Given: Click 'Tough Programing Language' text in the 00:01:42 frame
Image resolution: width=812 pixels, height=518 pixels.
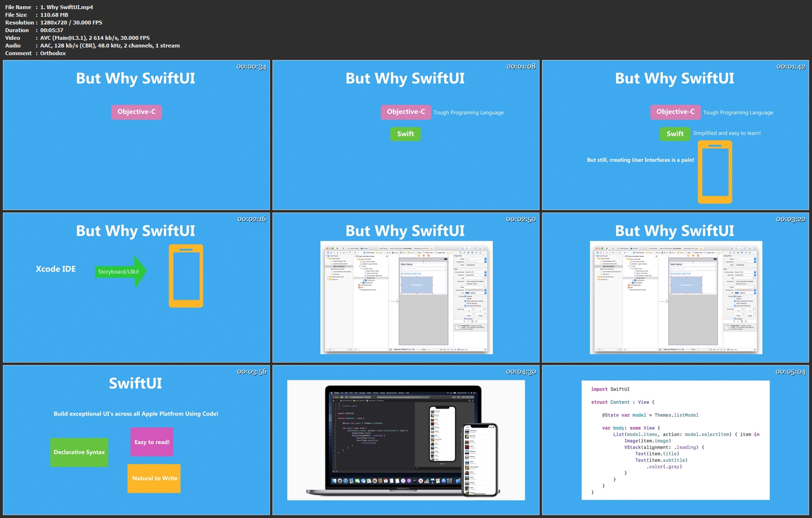Looking at the screenshot, I should click(738, 113).
